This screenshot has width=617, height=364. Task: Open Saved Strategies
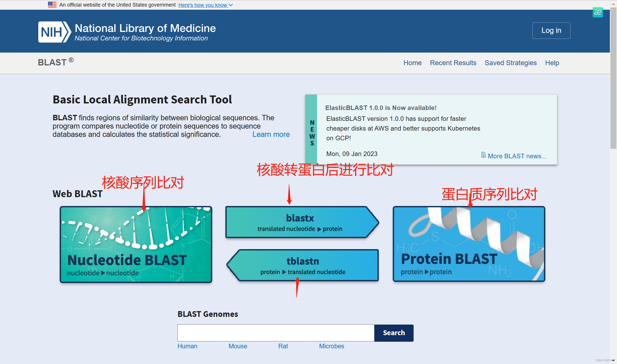click(510, 63)
